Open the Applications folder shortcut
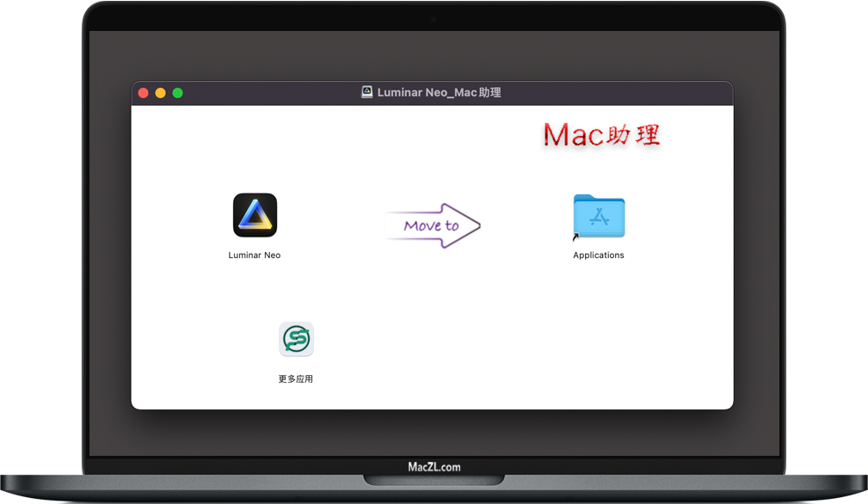This screenshot has width=868, height=504. [599, 217]
